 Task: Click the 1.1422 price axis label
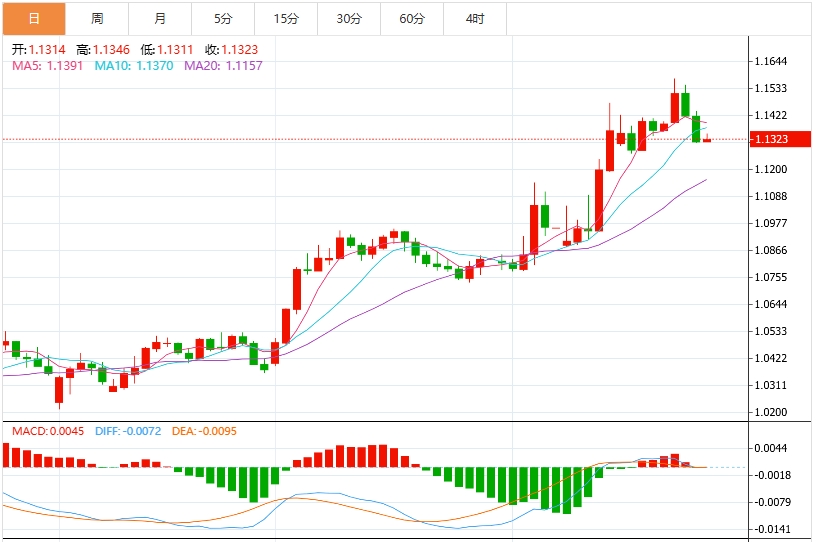point(771,115)
